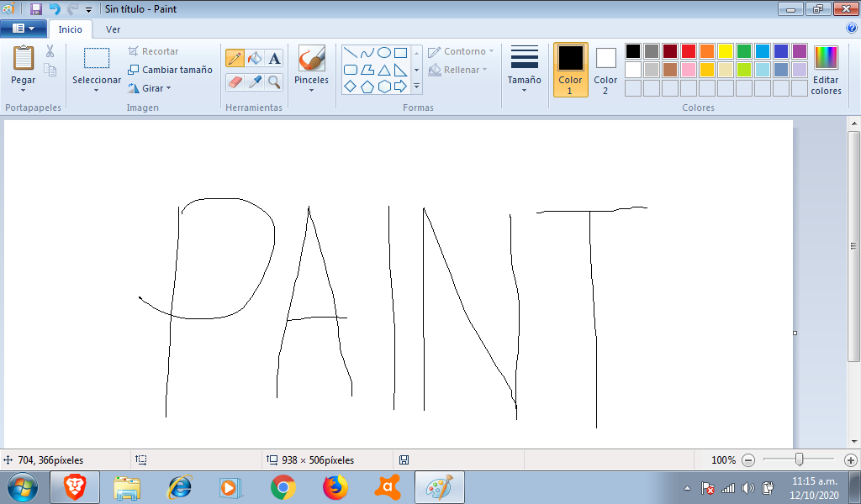861x504 pixels.
Task: Pick the purple color swatch
Action: click(x=800, y=51)
